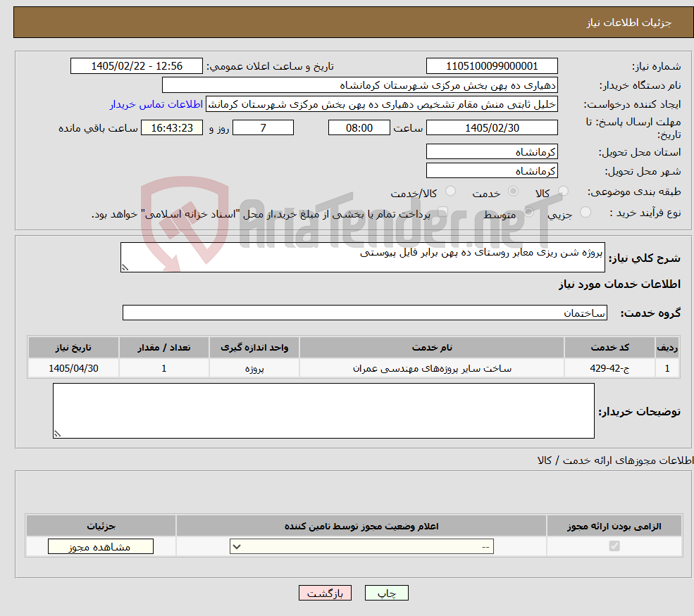
Task: Open the license status dropdown
Action: 361,546
